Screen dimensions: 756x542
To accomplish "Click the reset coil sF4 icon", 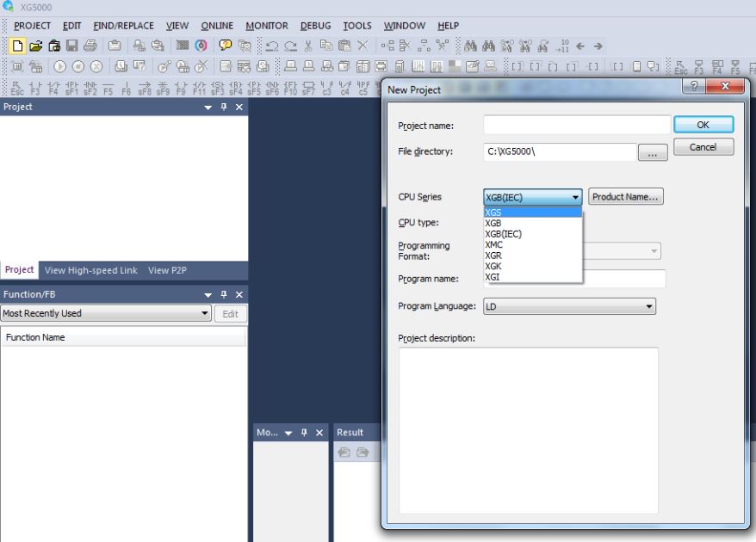I will coord(236,88).
